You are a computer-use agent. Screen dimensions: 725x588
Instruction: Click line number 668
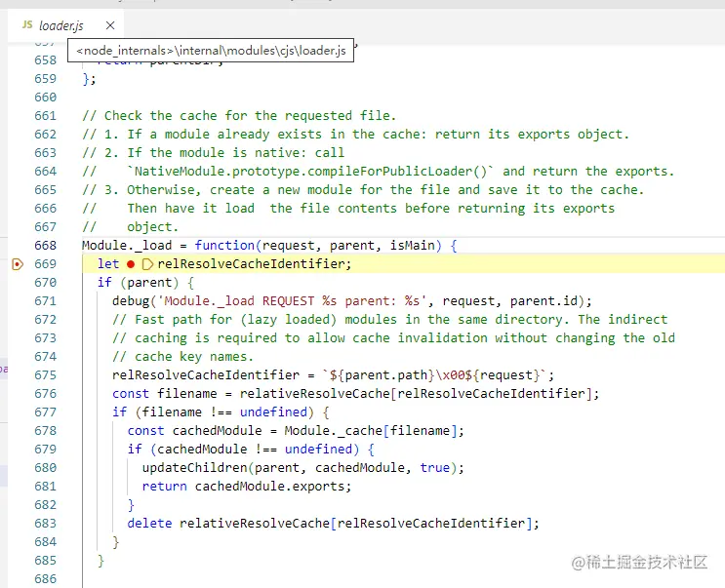pos(45,246)
